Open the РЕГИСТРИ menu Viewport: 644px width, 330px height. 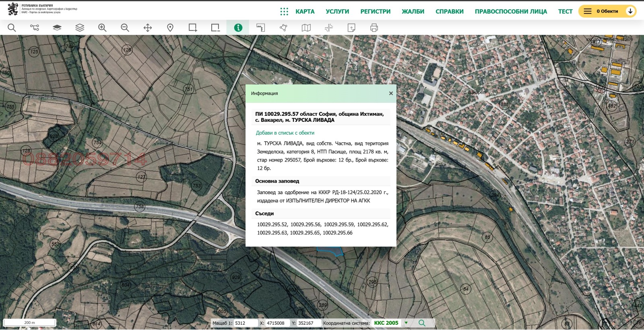375,12
